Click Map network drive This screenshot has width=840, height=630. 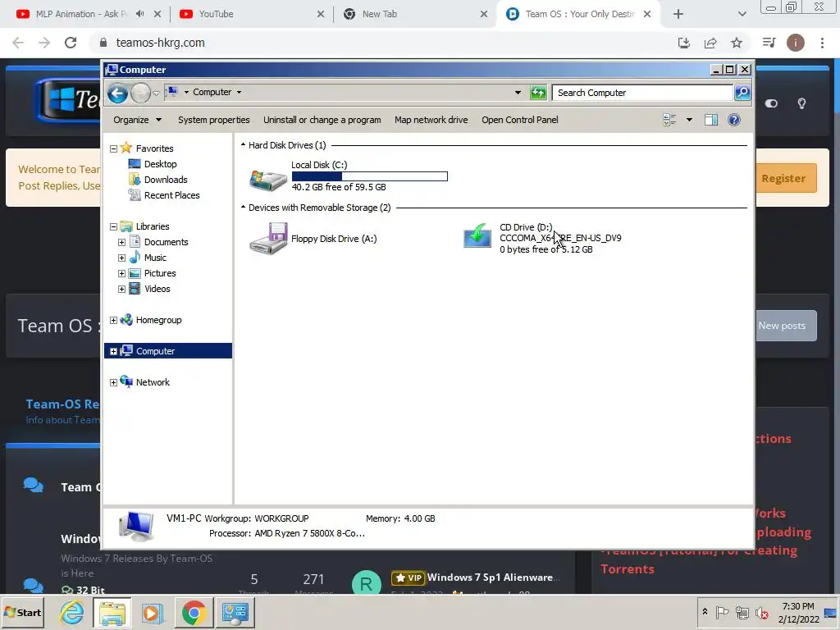[431, 120]
